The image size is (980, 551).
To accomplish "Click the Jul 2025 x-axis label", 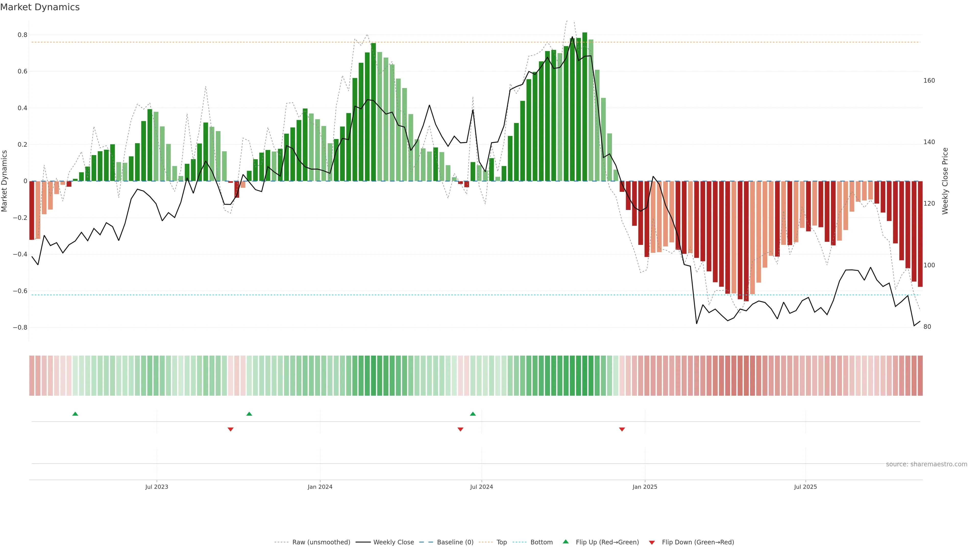I will [x=805, y=487].
